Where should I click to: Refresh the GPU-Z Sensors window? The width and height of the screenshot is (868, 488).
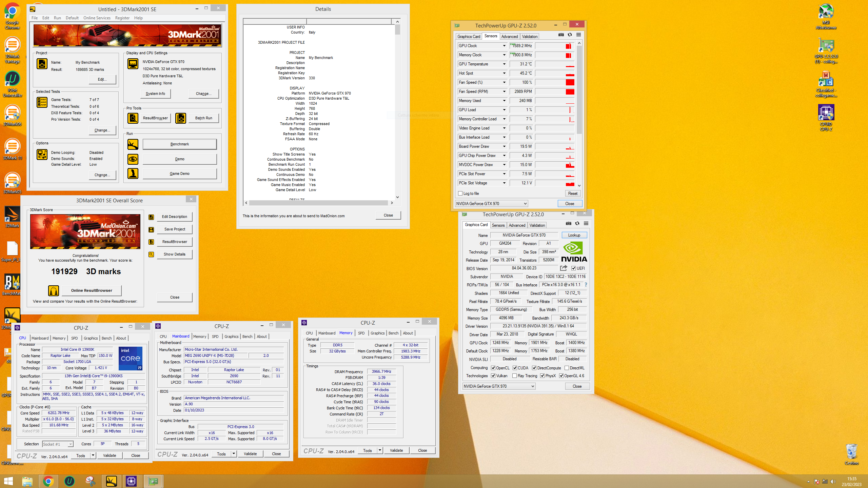(x=570, y=35)
